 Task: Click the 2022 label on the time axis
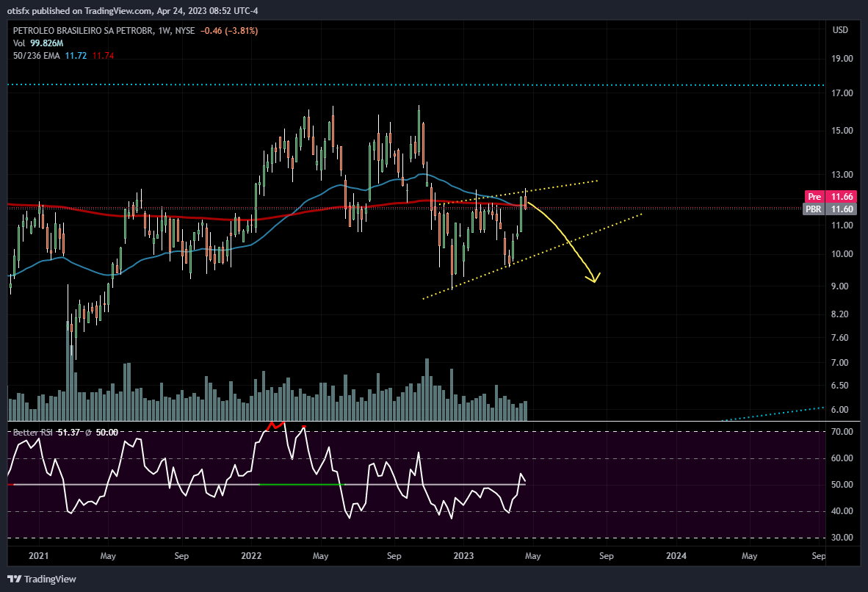251,555
